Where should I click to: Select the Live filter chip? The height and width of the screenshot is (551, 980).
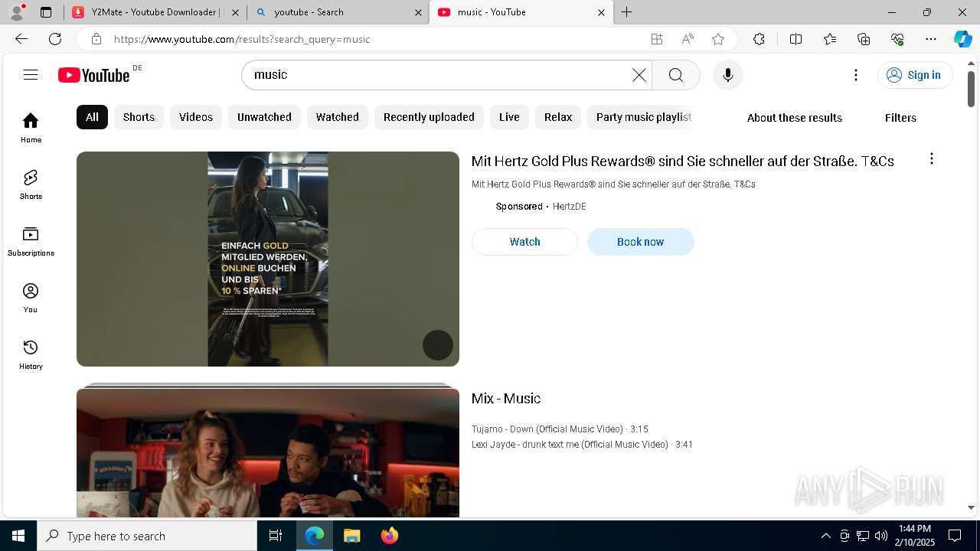point(509,117)
